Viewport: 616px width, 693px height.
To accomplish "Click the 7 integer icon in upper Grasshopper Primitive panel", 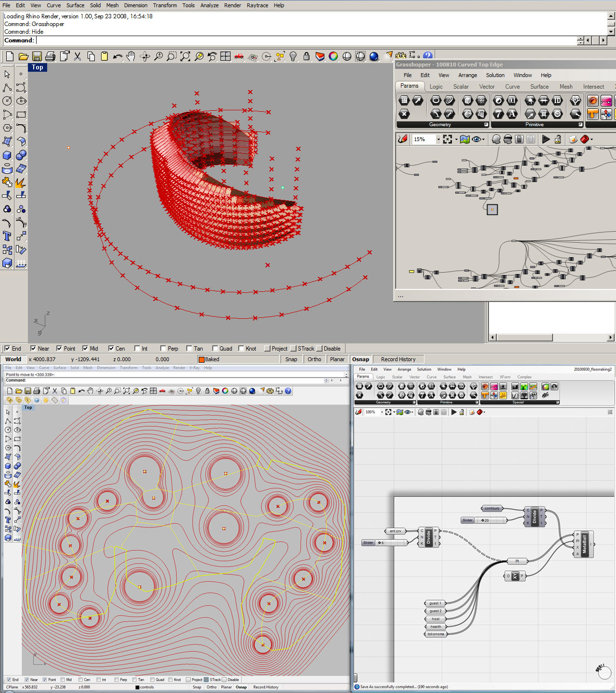I will click(499, 114).
